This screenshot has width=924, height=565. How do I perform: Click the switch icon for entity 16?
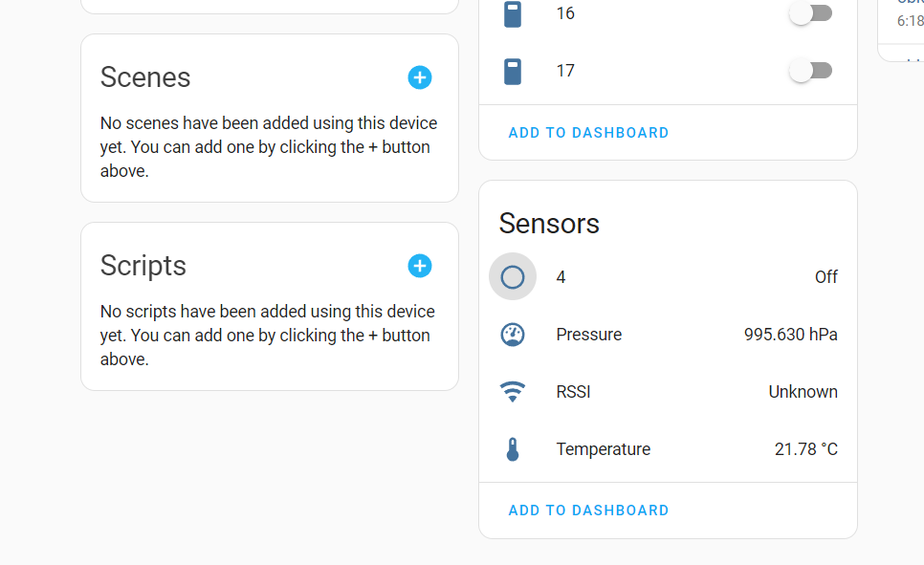tap(513, 13)
